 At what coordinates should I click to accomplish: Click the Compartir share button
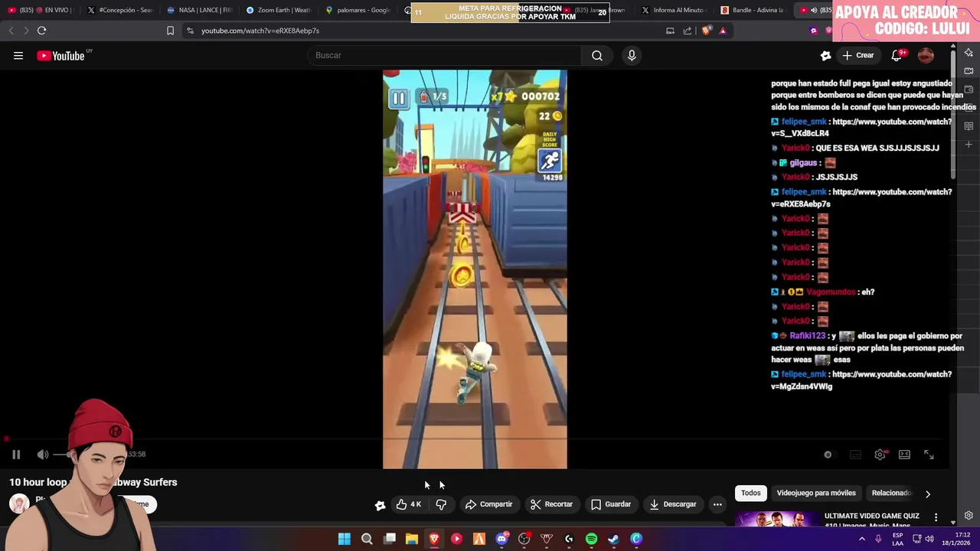[488, 504]
